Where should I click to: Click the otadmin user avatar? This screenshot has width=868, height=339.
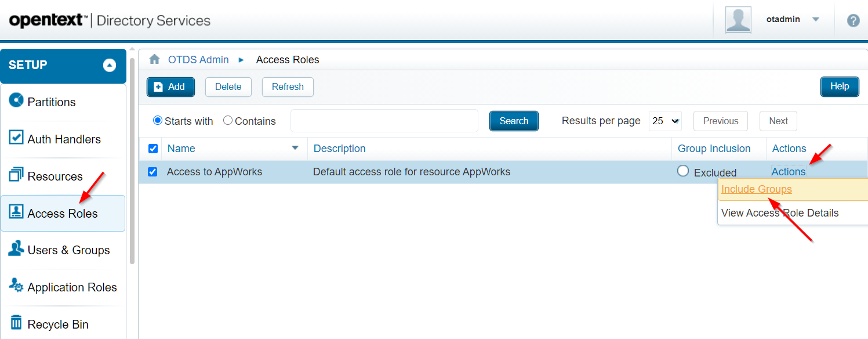tap(738, 20)
